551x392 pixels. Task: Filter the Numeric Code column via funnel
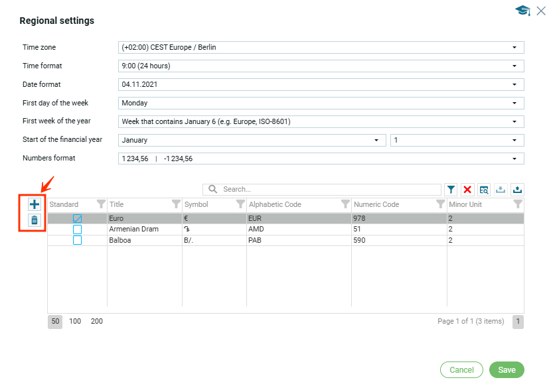pyautogui.click(x=440, y=204)
